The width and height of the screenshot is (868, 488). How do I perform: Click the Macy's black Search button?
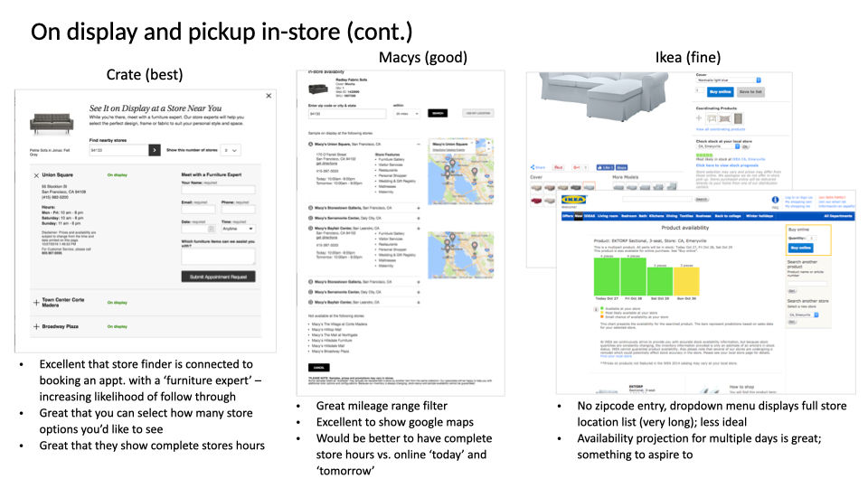click(438, 113)
